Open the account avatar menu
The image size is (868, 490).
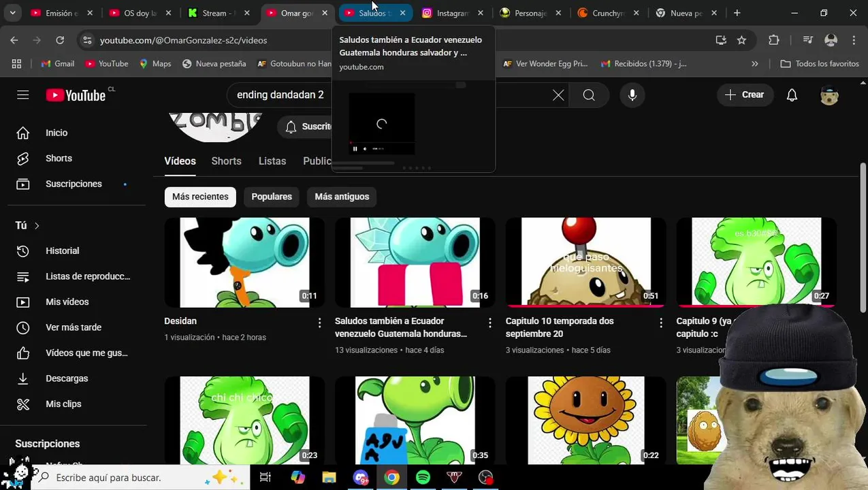coord(829,95)
